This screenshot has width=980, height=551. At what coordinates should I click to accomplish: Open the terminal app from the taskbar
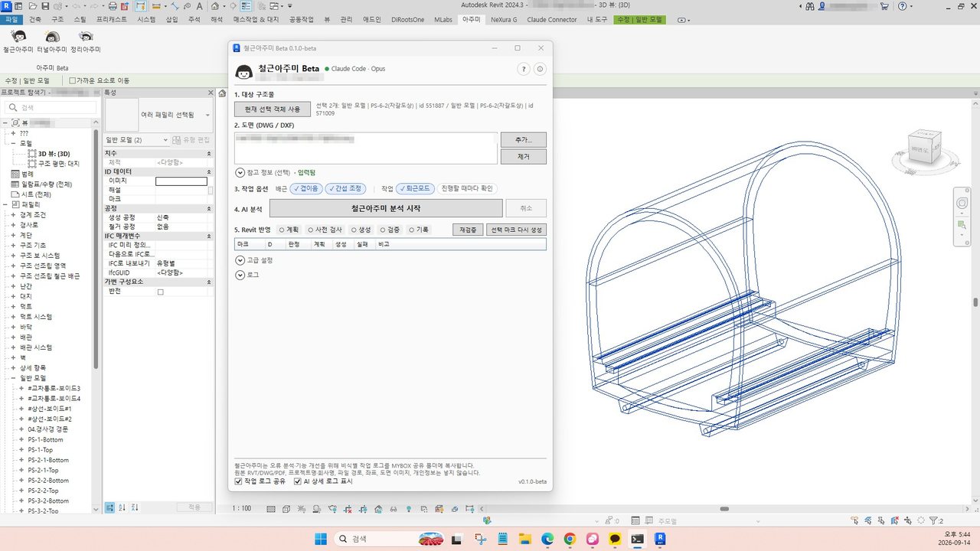[x=637, y=539]
